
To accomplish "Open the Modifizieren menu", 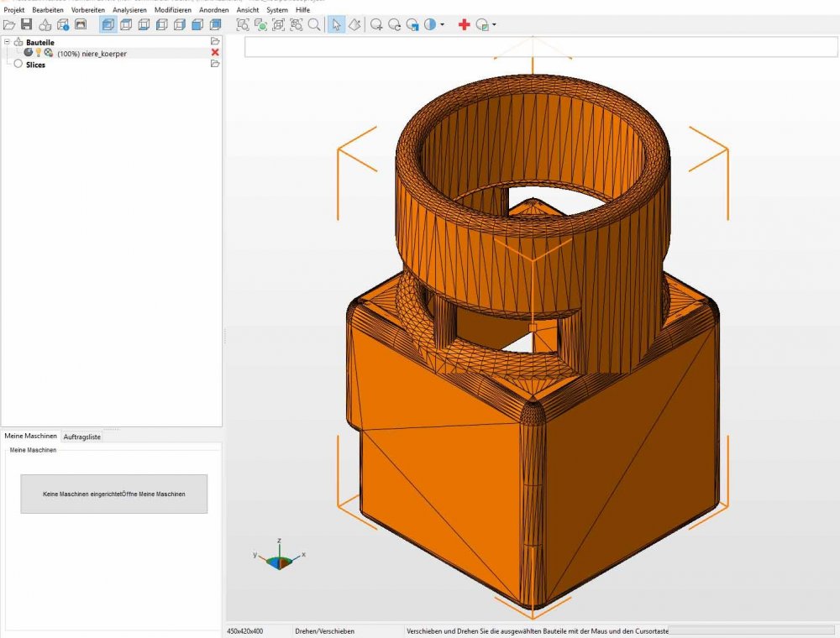I will [172, 9].
